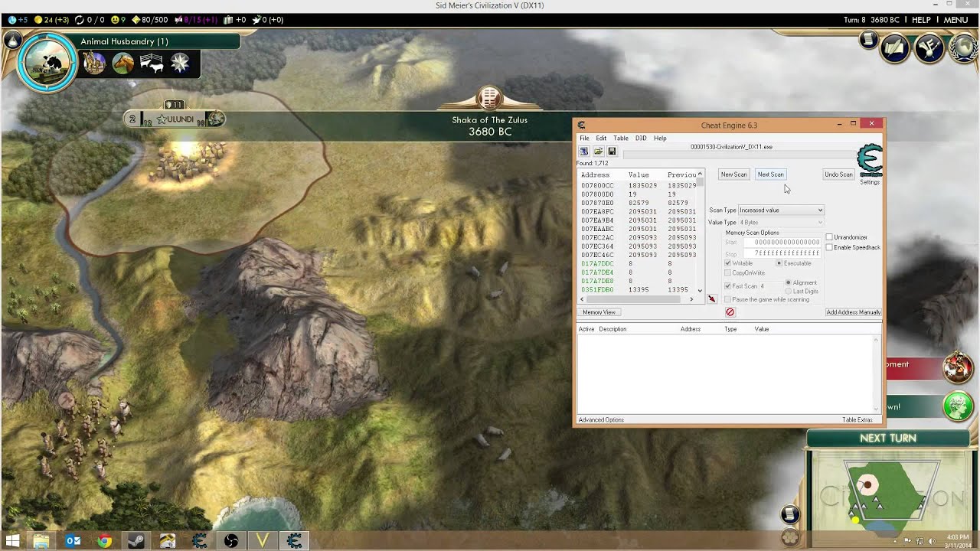Open the Edit menu in Cheat Engine
Viewport: 980px width, 551px height.
click(x=601, y=139)
